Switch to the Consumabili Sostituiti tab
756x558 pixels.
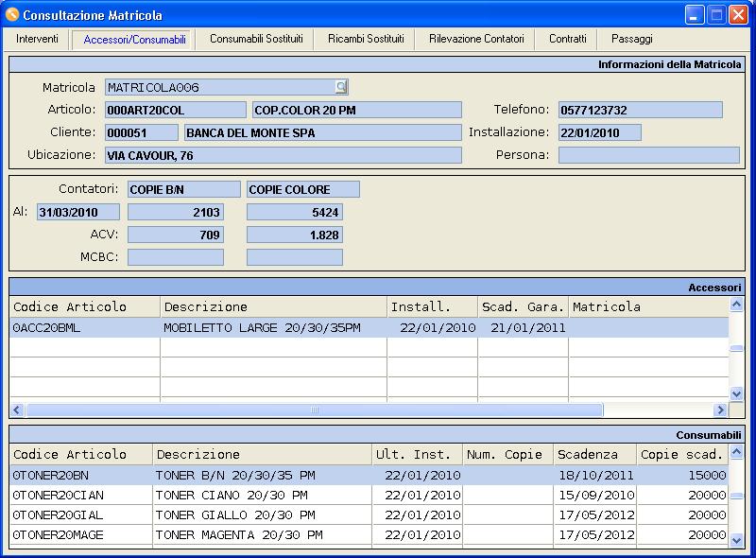click(x=256, y=39)
